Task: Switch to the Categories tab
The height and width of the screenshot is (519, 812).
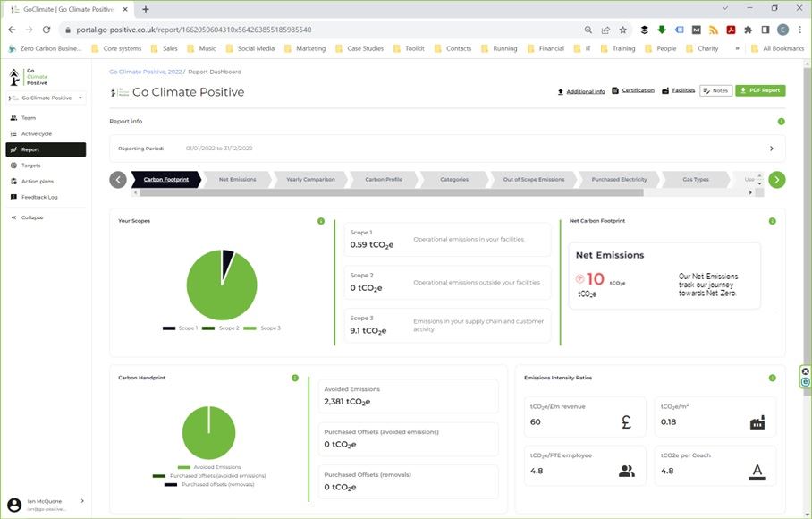Action: click(454, 180)
